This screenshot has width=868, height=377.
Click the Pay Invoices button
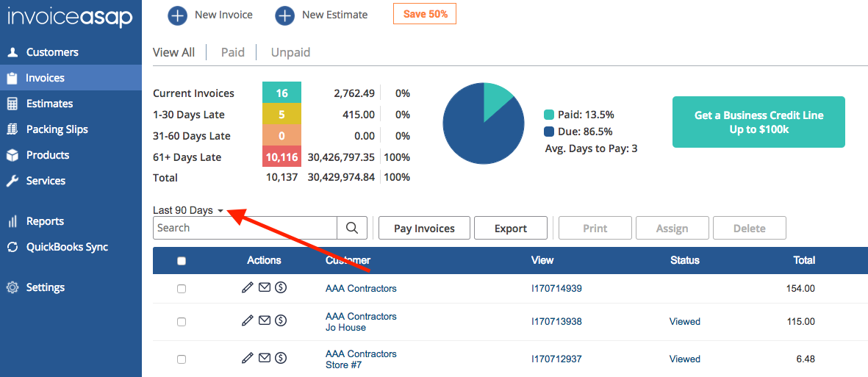click(x=424, y=228)
